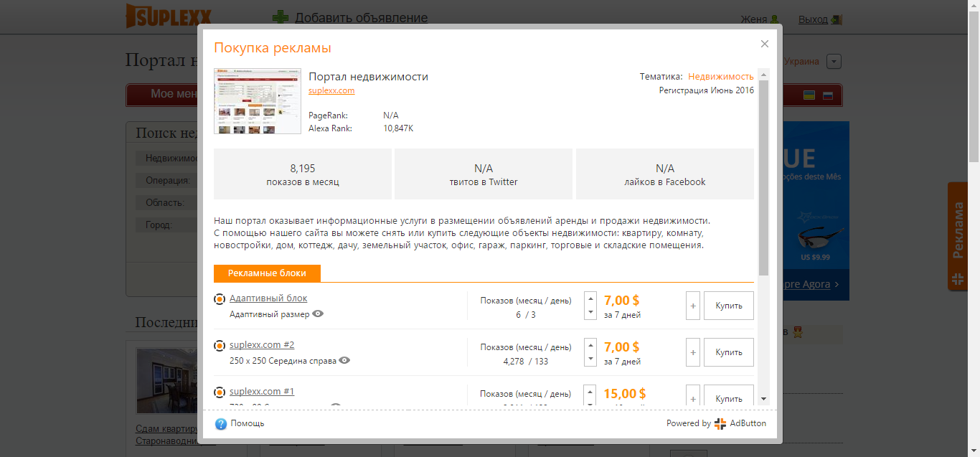Screen dimensions: 980x457
Task: Click the blue Help question mark icon
Action: (x=221, y=423)
